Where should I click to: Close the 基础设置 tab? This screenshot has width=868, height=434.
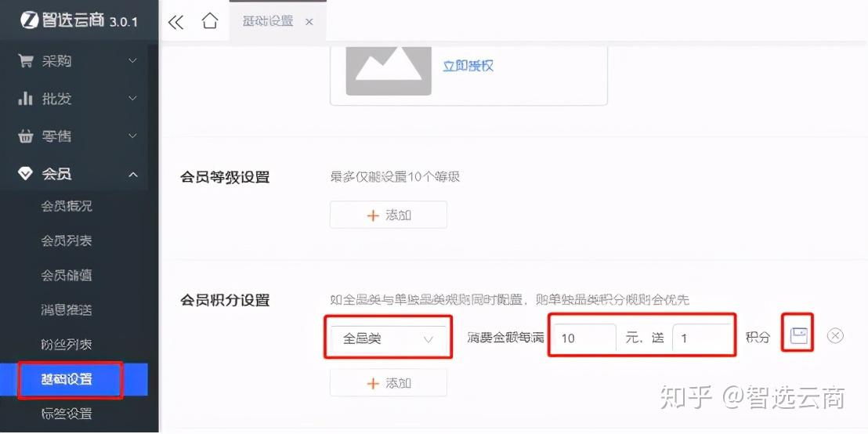tap(309, 22)
